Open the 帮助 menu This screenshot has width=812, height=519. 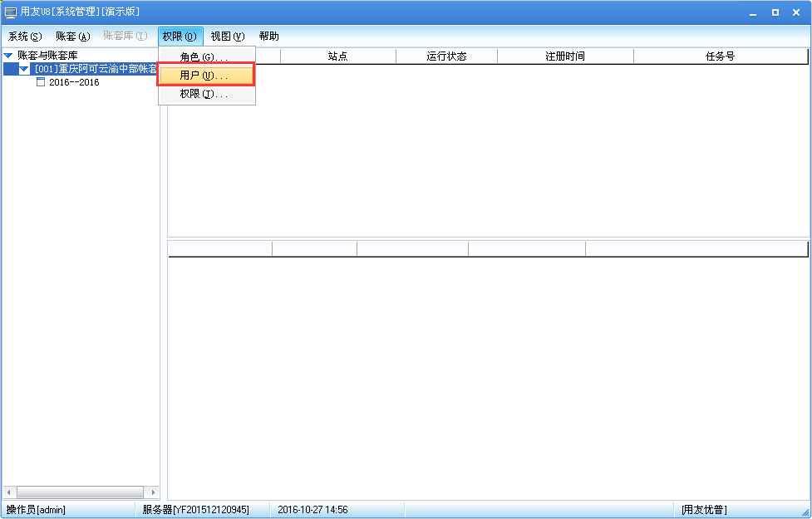[x=268, y=36]
